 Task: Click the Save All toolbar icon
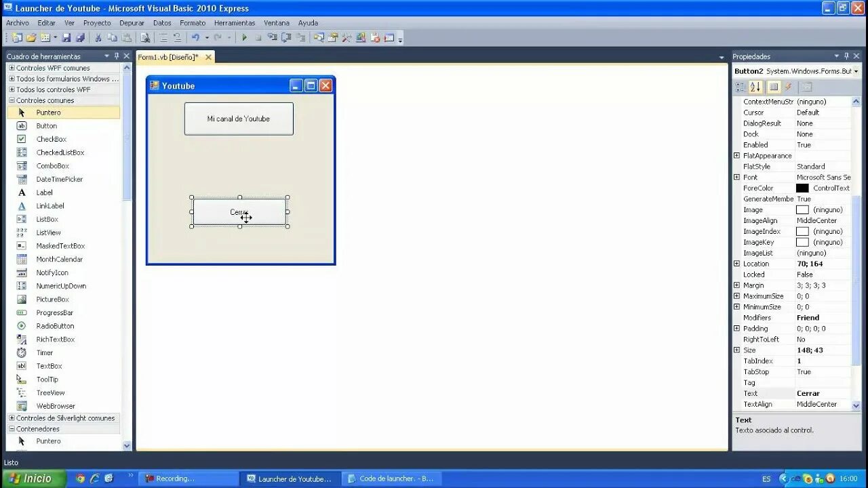(80, 38)
